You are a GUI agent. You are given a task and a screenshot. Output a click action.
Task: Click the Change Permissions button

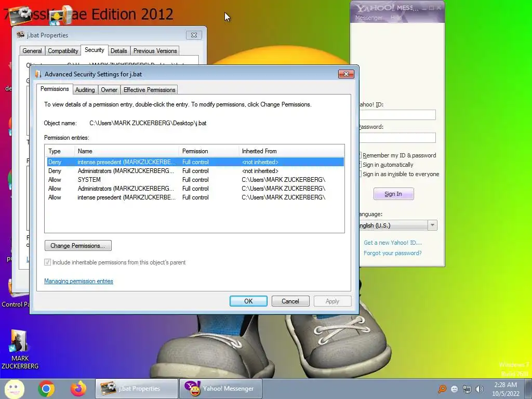click(x=78, y=246)
